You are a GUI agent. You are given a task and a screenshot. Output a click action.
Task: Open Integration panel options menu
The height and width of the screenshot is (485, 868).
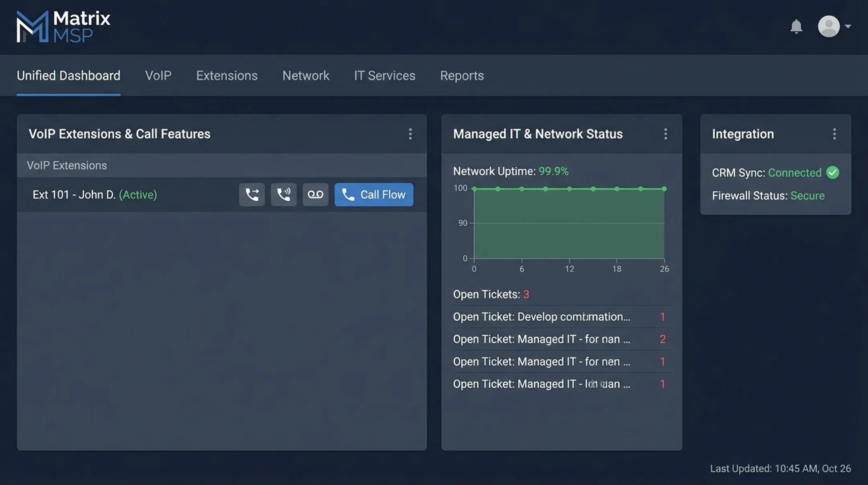[x=835, y=134]
